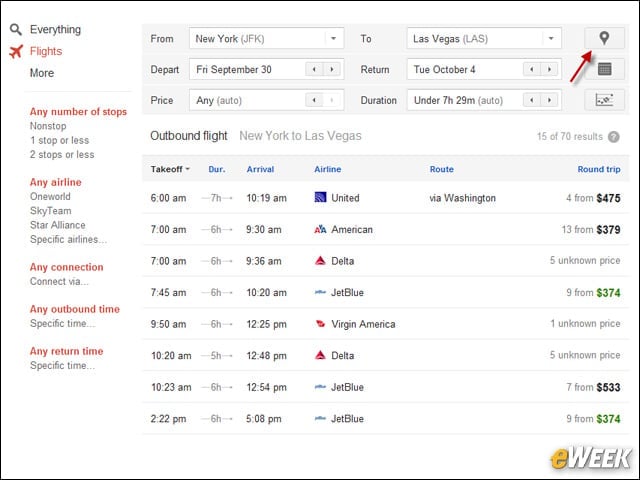The image size is (640, 480).
Task: Filter by Oneworld alliance
Action: tap(50, 197)
